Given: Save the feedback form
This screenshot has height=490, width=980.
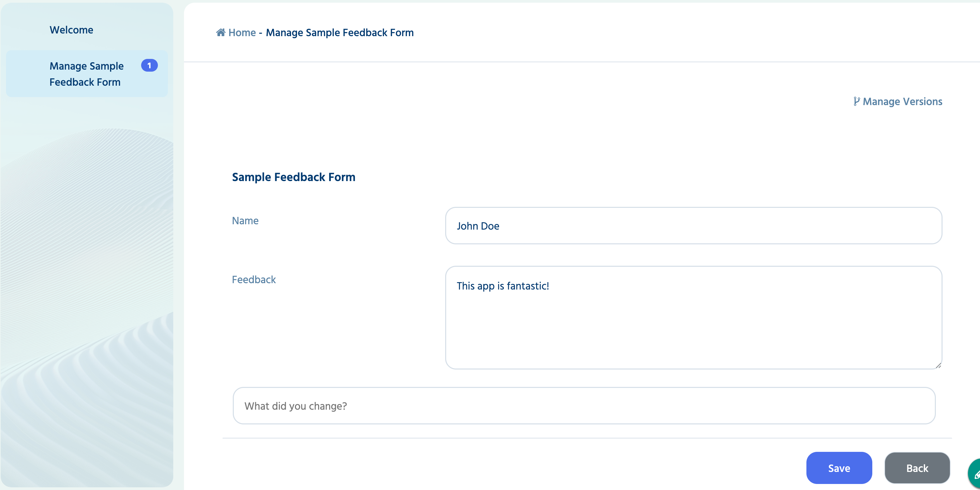Looking at the screenshot, I should tap(839, 468).
